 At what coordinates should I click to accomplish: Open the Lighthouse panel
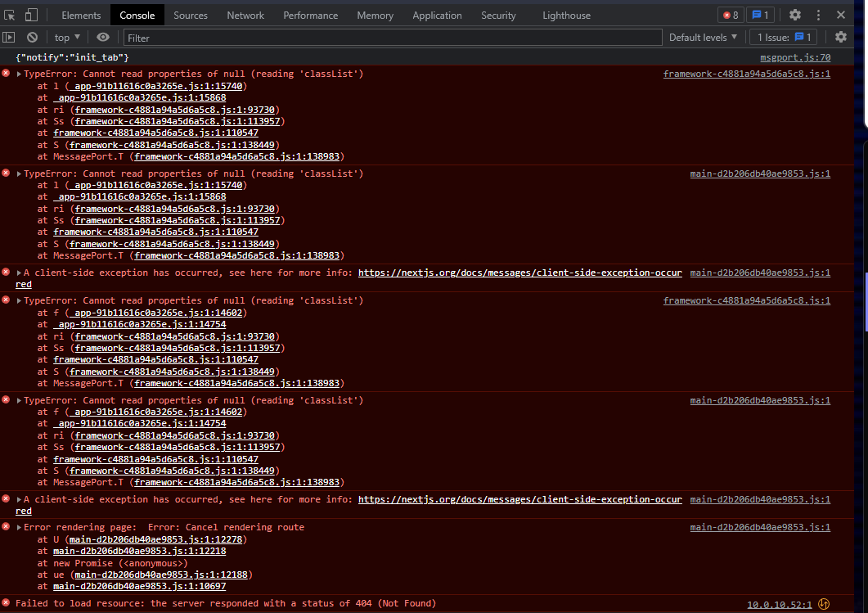click(566, 15)
